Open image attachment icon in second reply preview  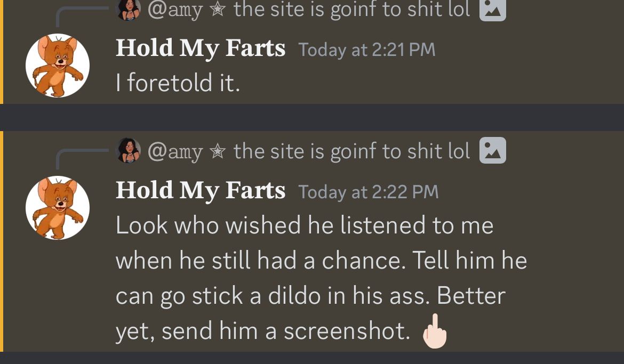[x=493, y=150]
